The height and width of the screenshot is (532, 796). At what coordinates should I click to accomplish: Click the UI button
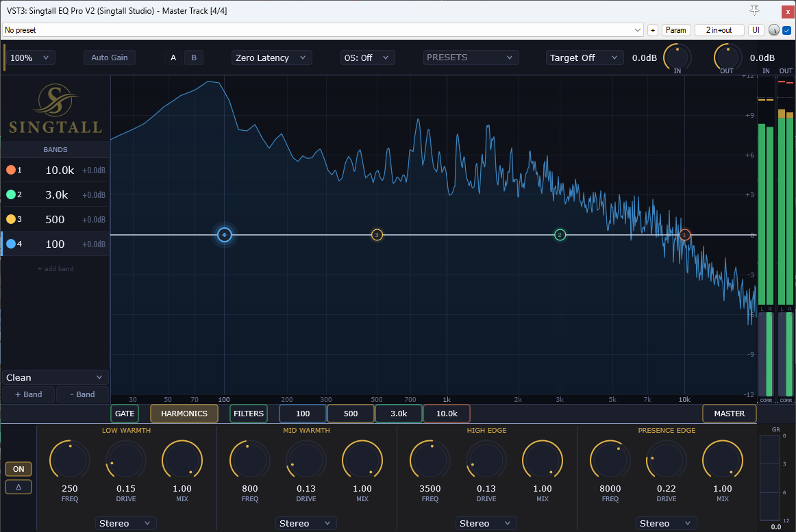click(x=756, y=30)
